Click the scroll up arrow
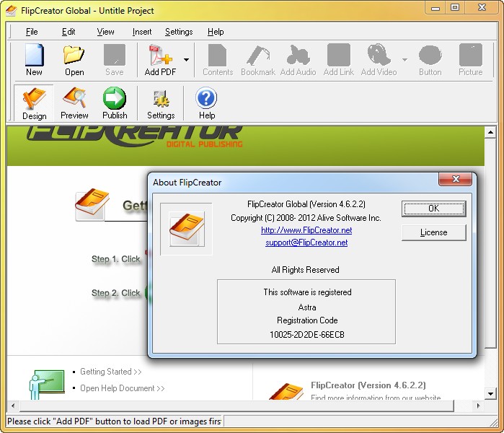The height and width of the screenshot is (433, 504). tap(490, 132)
